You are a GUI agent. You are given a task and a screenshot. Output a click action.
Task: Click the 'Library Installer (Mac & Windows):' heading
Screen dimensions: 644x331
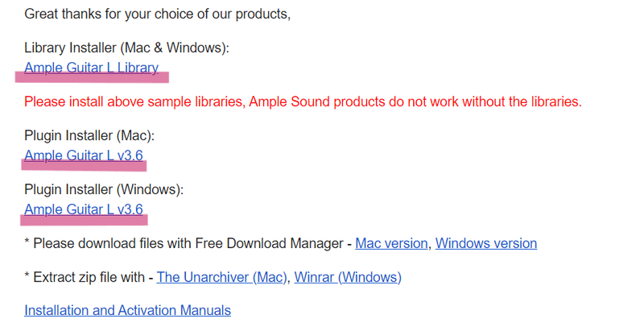(126, 48)
